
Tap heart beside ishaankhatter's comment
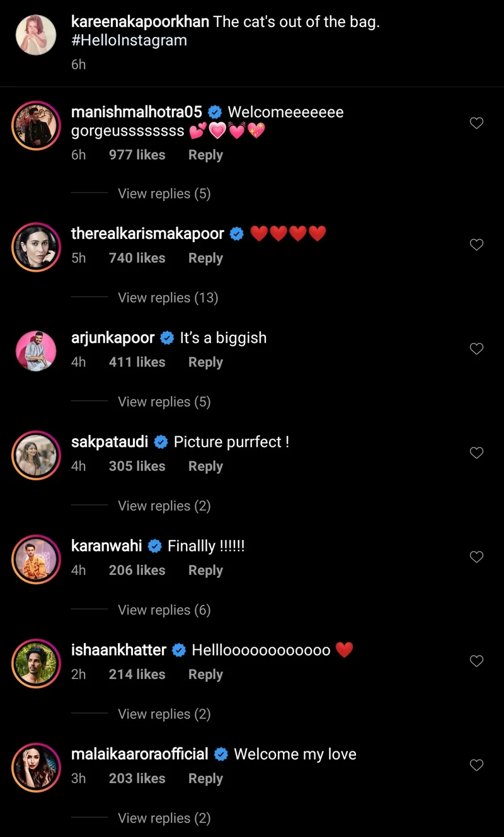477,661
